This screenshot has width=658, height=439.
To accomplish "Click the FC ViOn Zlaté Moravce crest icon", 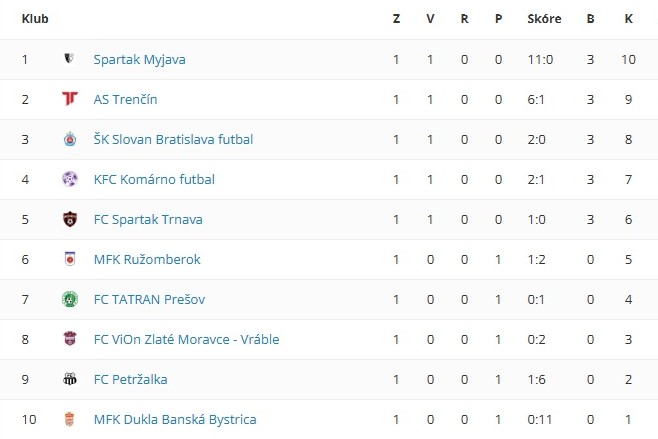I will click(x=70, y=339).
